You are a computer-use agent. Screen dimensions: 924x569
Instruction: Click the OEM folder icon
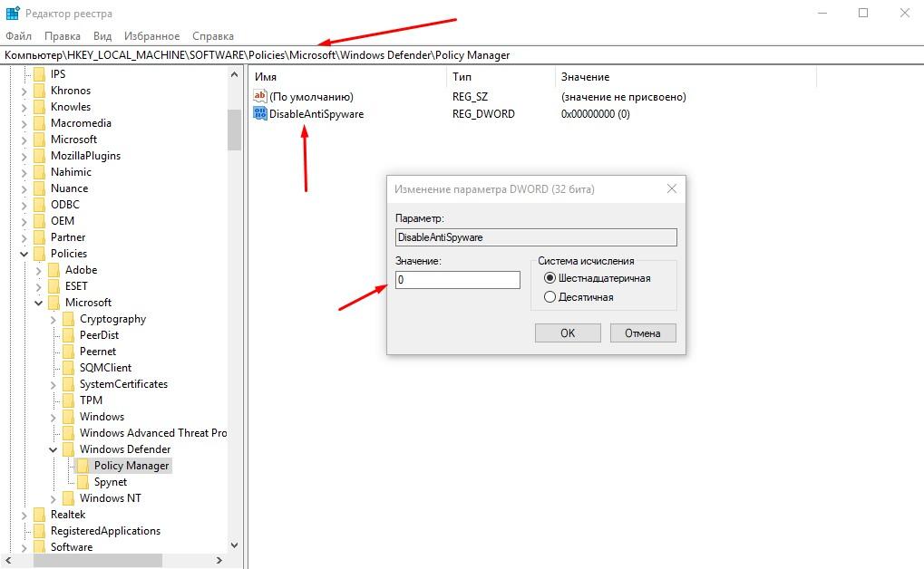pyautogui.click(x=40, y=221)
